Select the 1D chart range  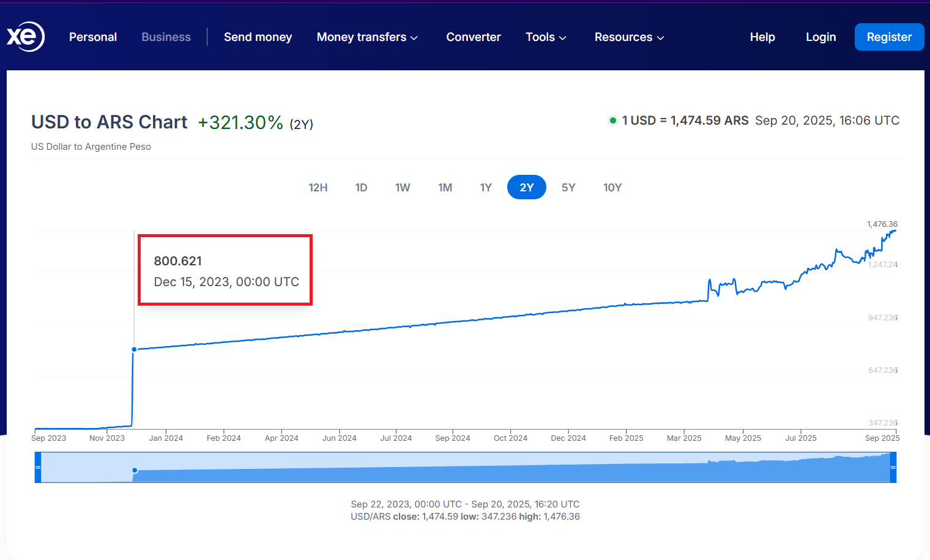361,188
